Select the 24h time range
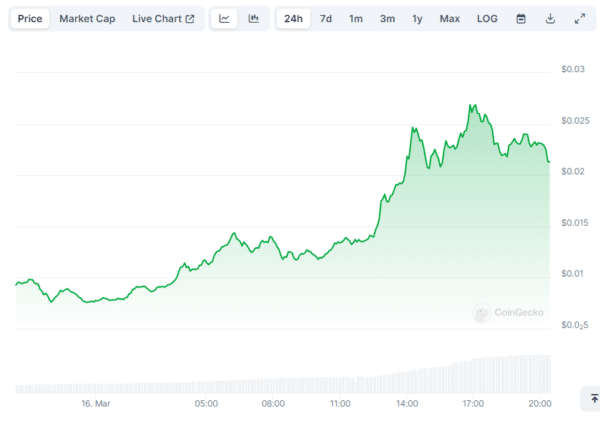Screen dimensions: 600x423 [x=293, y=19]
